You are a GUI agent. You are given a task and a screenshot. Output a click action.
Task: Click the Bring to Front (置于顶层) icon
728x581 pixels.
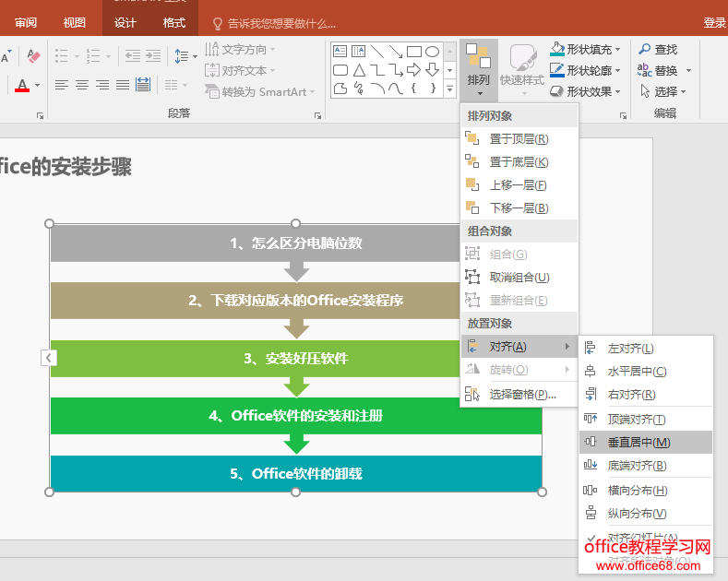471,138
